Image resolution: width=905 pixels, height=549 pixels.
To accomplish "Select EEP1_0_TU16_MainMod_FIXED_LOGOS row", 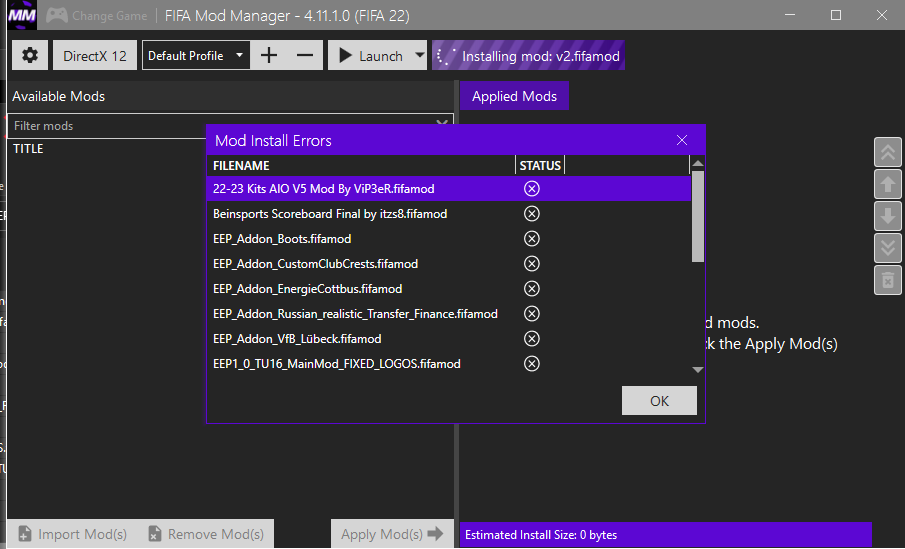I will [449, 364].
